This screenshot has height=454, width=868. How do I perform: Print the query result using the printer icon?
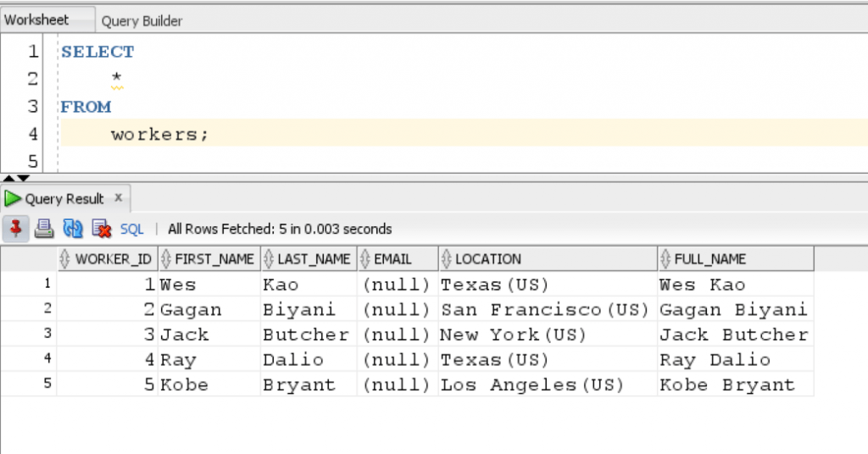(x=44, y=228)
